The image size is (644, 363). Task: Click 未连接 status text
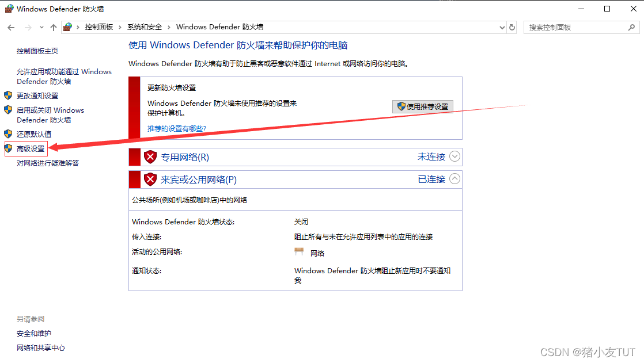(x=431, y=156)
